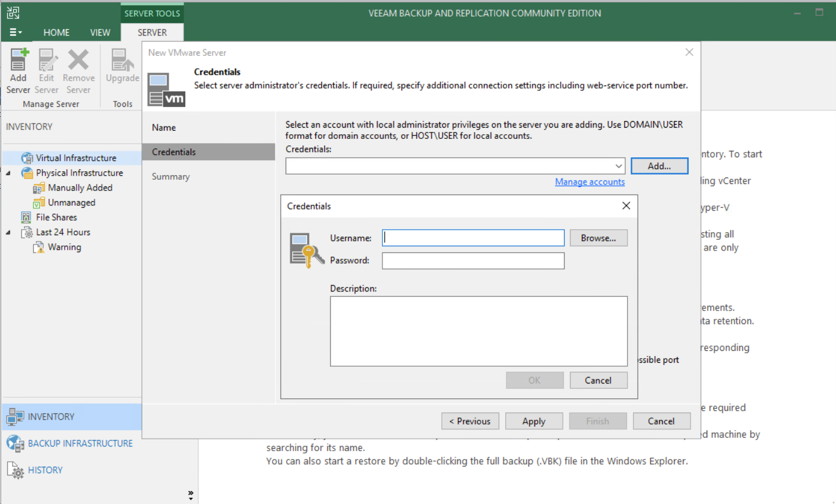Click the key credentials icon

pyautogui.click(x=306, y=250)
